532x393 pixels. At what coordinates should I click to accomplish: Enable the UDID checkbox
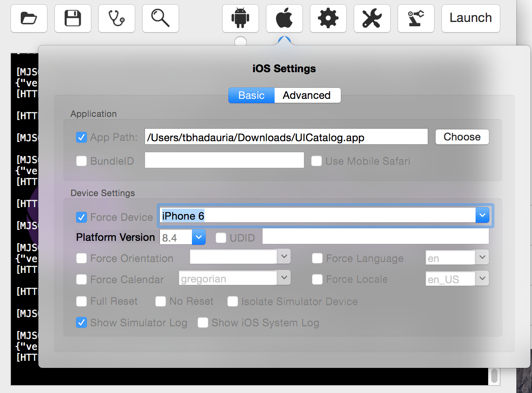click(x=221, y=238)
